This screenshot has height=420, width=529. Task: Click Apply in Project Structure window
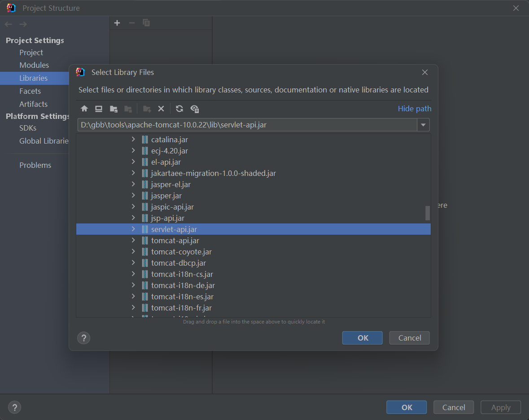click(501, 407)
